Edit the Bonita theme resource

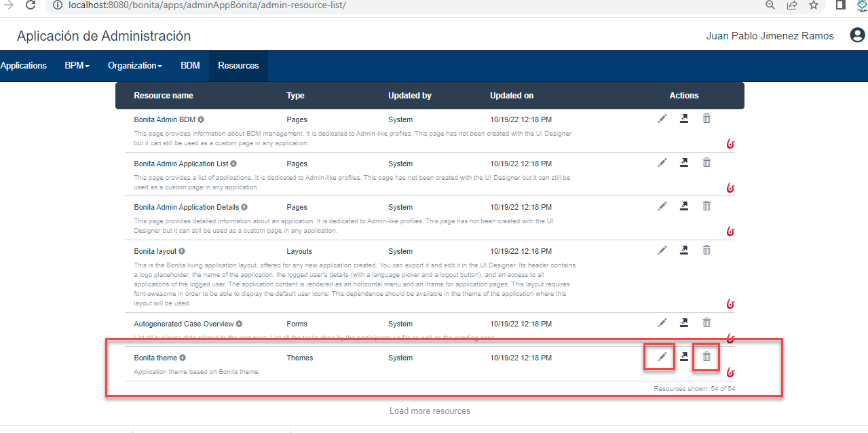(662, 357)
